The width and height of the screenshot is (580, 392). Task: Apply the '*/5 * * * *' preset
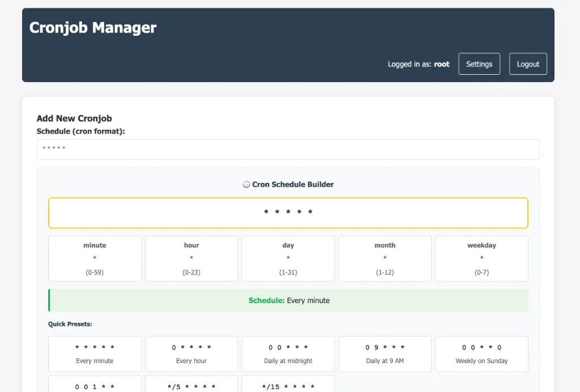click(191, 386)
